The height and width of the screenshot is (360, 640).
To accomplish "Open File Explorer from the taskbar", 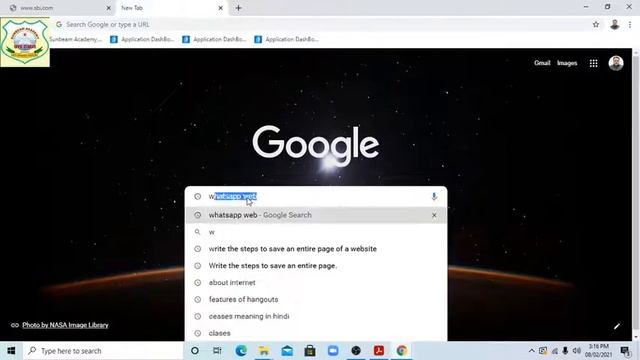I will coord(264,351).
